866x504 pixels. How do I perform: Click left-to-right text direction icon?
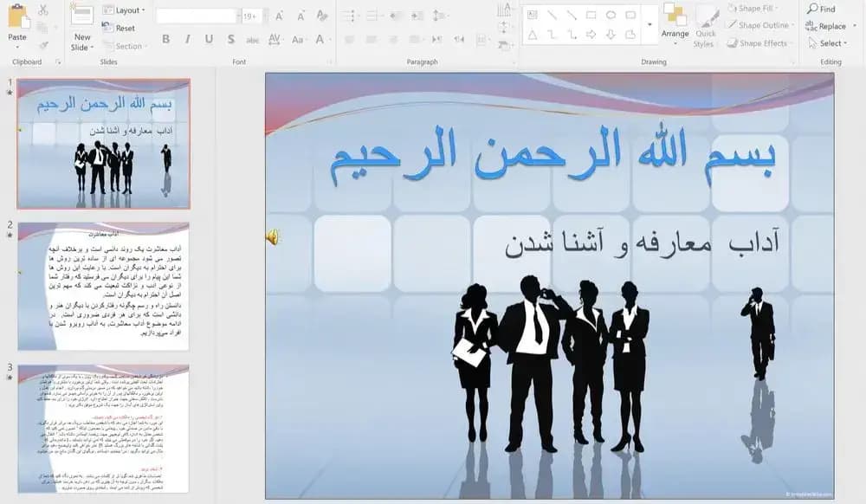pos(436,39)
